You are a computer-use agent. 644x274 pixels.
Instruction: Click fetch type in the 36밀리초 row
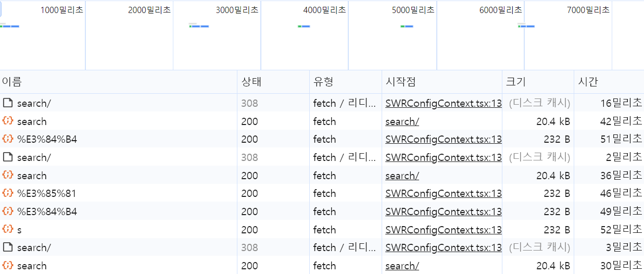pos(324,176)
